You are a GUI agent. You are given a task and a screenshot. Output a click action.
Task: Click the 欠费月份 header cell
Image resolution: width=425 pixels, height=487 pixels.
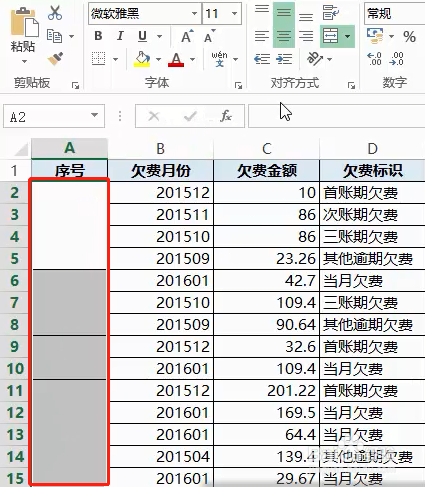160,171
